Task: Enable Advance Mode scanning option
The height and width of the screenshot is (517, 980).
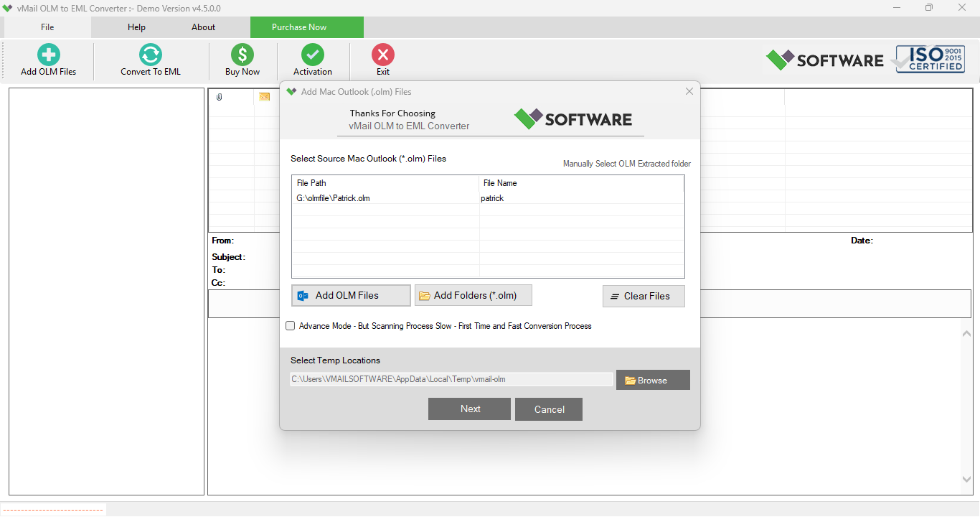Action: click(x=290, y=325)
